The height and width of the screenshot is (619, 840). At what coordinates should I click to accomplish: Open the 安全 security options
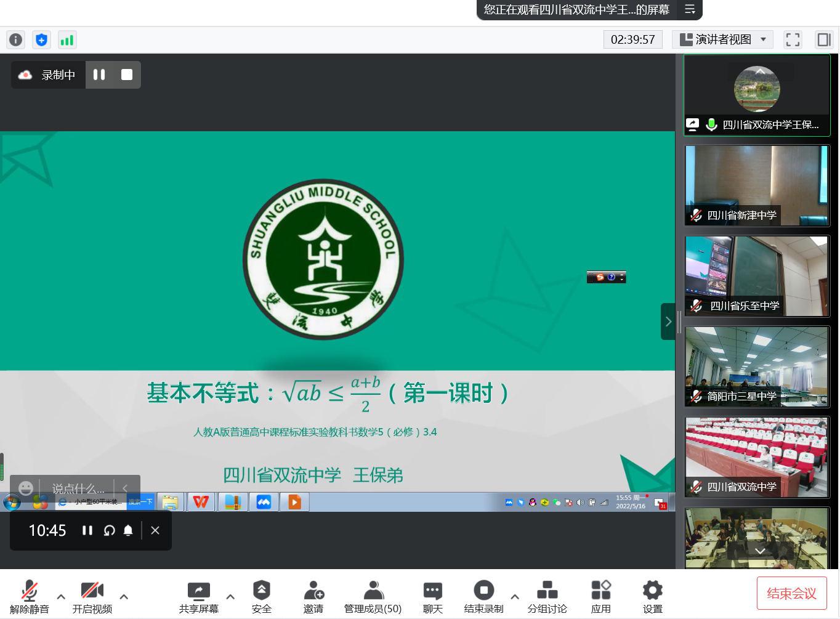[261, 597]
